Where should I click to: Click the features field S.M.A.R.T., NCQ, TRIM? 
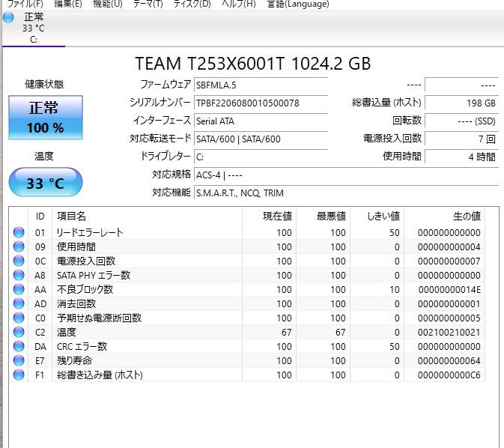click(346, 193)
